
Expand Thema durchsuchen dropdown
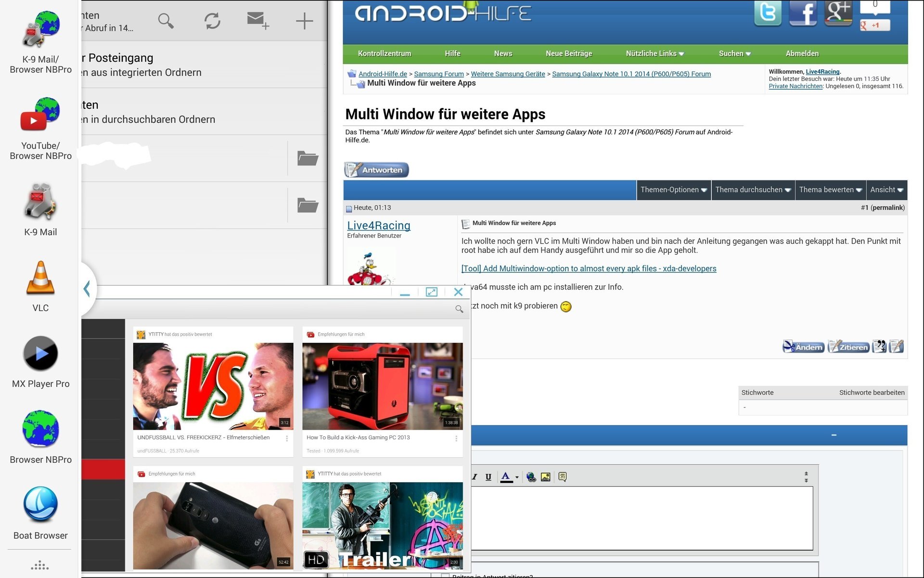(753, 190)
